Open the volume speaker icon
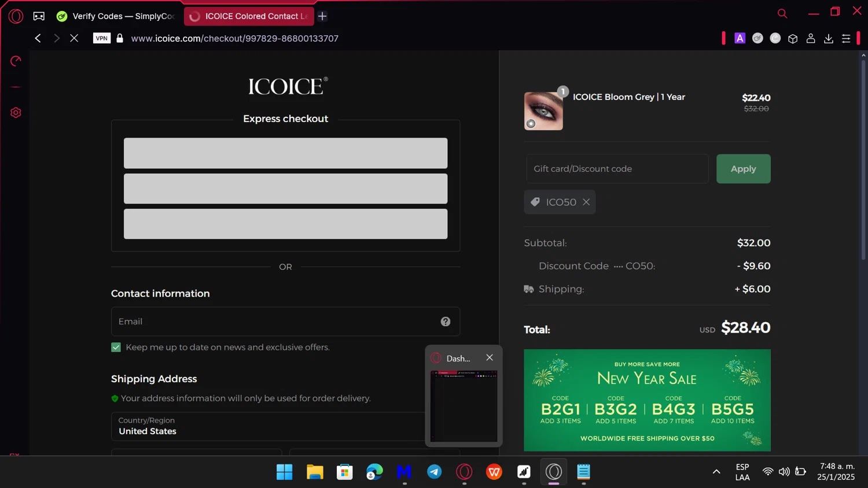The image size is (868, 488). pyautogui.click(x=784, y=472)
